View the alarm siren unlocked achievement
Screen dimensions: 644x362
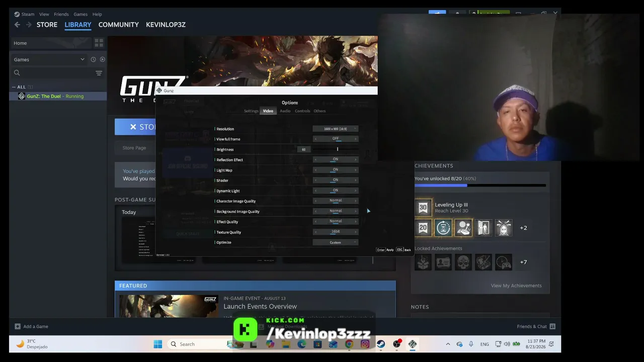(x=504, y=228)
